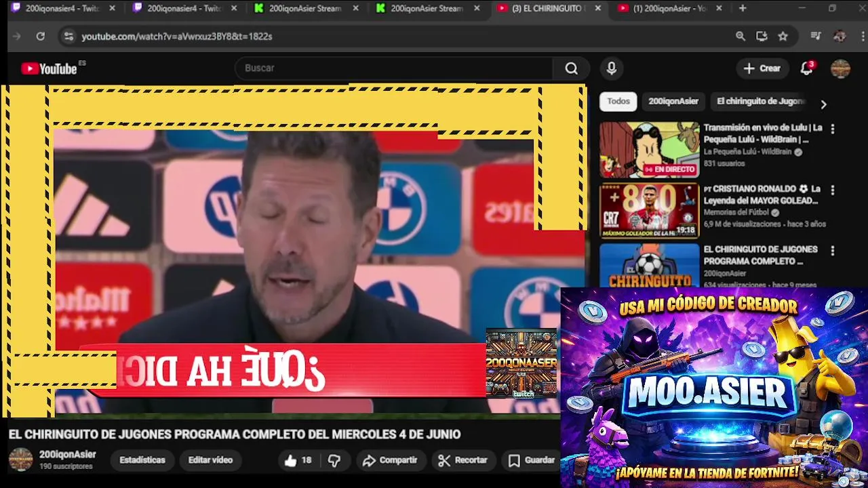868x488 pixels.
Task: Open the media controls icon in Chrome toolbar
Action: point(816,36)
